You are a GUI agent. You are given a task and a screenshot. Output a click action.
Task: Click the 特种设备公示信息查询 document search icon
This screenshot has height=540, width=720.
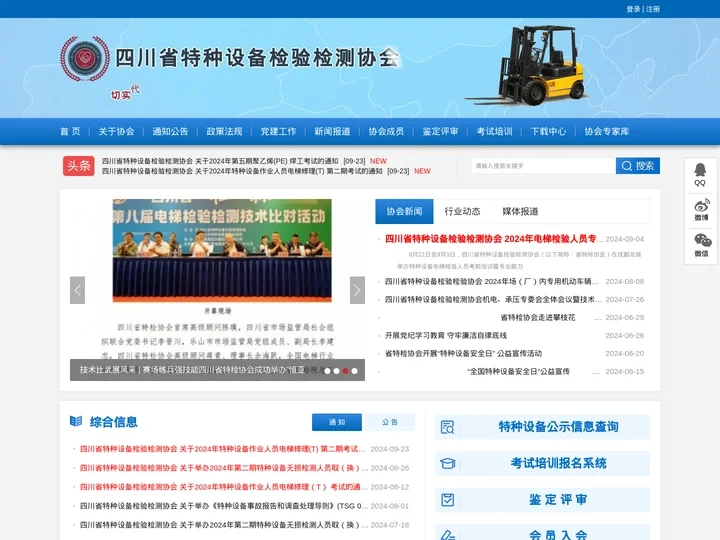coord(447,427)
